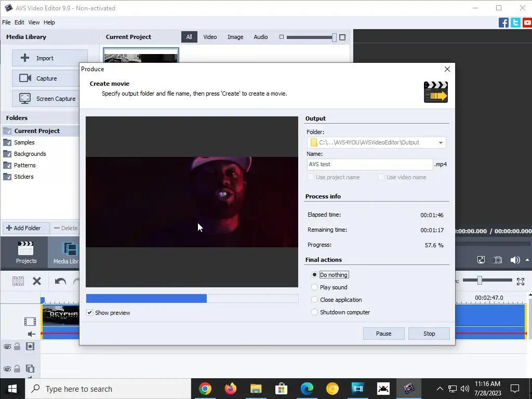Open the Edit menu
Viewport: 532px width, 399px height.
coord(19,22)
